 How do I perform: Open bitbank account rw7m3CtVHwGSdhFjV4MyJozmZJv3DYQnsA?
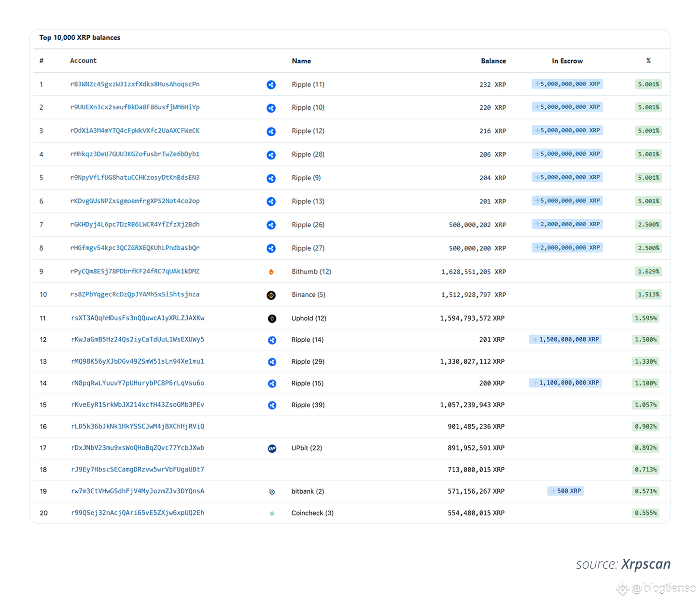(x=138, y=491)
